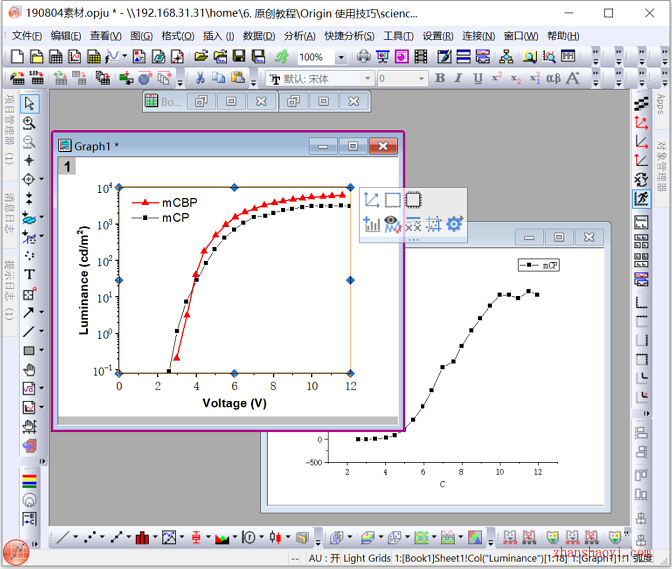
Task: Open the 工具(T) menu
Action: (x=398, y=36)
